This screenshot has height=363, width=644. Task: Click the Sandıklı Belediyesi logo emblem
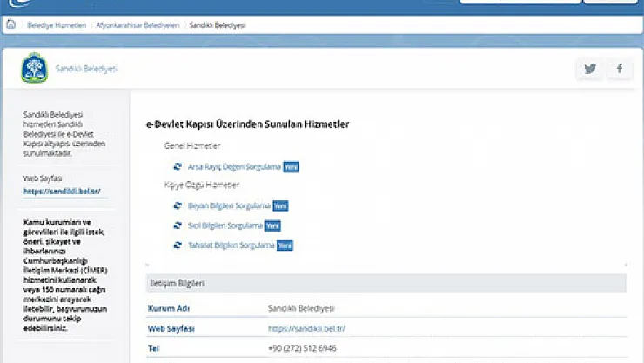(x=35, y=68)
